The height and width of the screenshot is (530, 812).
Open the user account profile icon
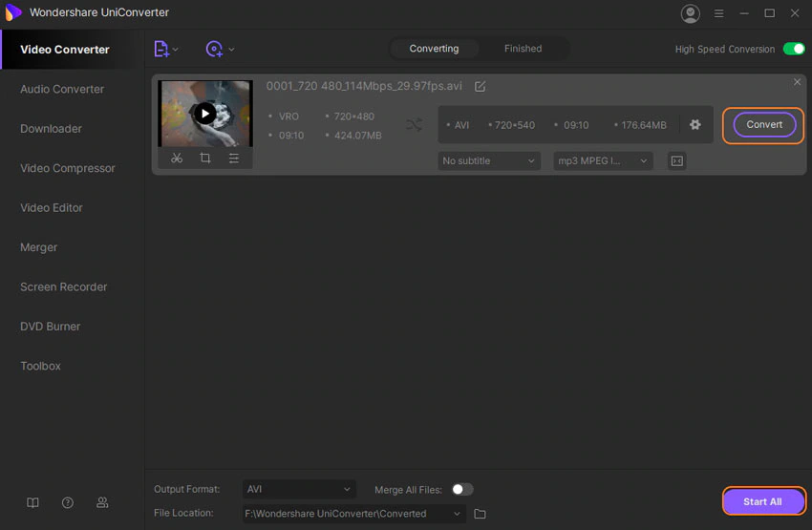[x=691, y=13]
